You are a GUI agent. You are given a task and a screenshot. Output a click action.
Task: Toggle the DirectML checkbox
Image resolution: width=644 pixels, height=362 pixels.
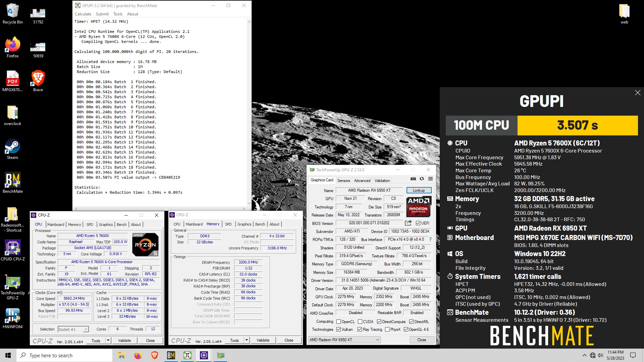point(411,322)
